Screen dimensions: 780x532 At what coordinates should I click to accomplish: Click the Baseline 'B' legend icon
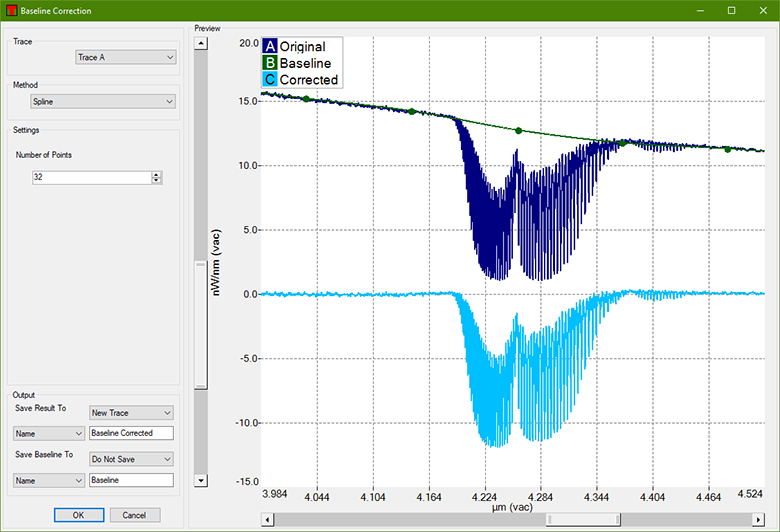pos(270,63)
